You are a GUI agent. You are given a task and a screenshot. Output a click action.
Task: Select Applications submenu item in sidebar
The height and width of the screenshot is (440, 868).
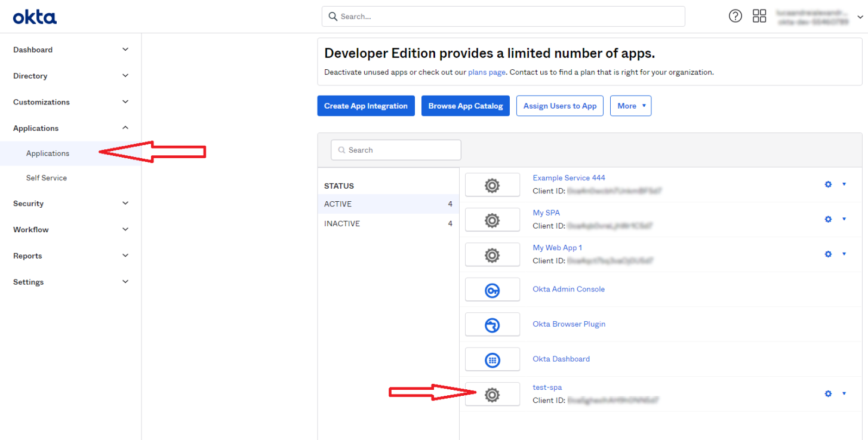click(48, 153)
